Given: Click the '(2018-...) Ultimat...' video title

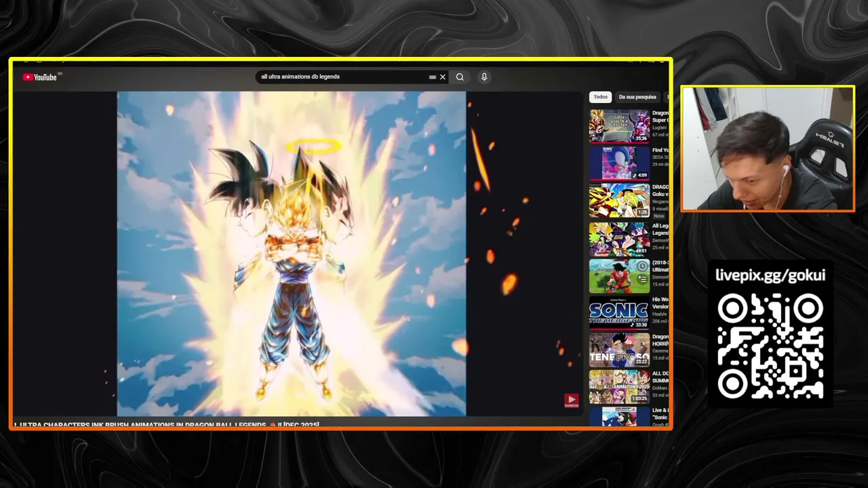Looking at the screenshot, I should pyautogui.click(x=660, y=266).
